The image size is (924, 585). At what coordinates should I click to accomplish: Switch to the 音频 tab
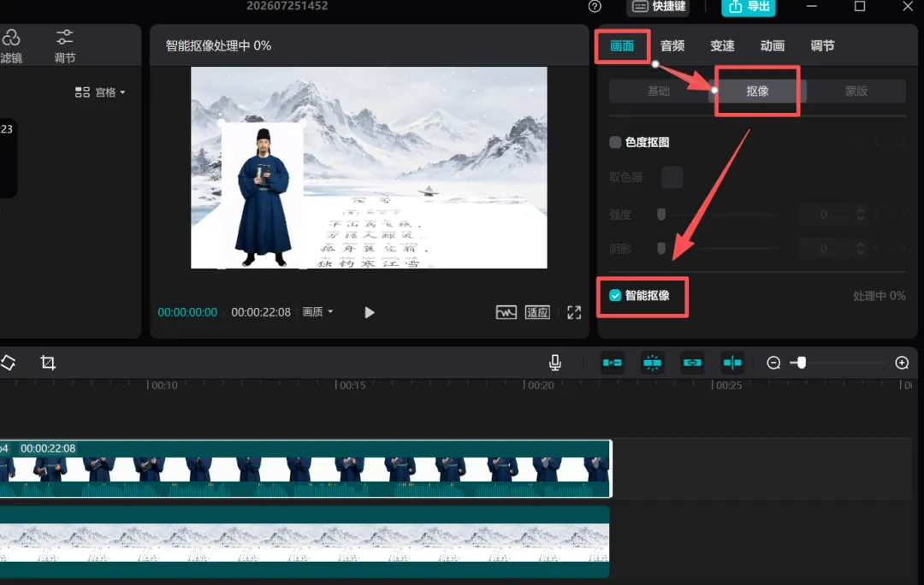(672, 46)
